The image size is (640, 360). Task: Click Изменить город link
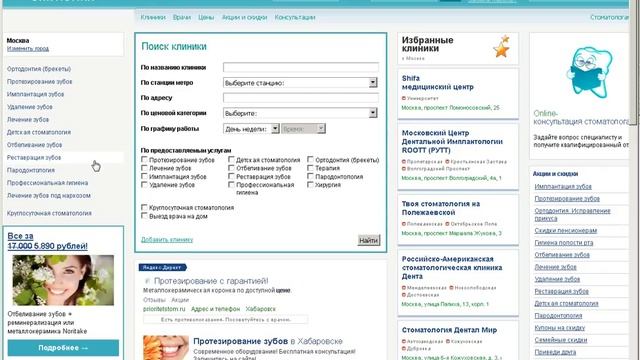(28, 49)
